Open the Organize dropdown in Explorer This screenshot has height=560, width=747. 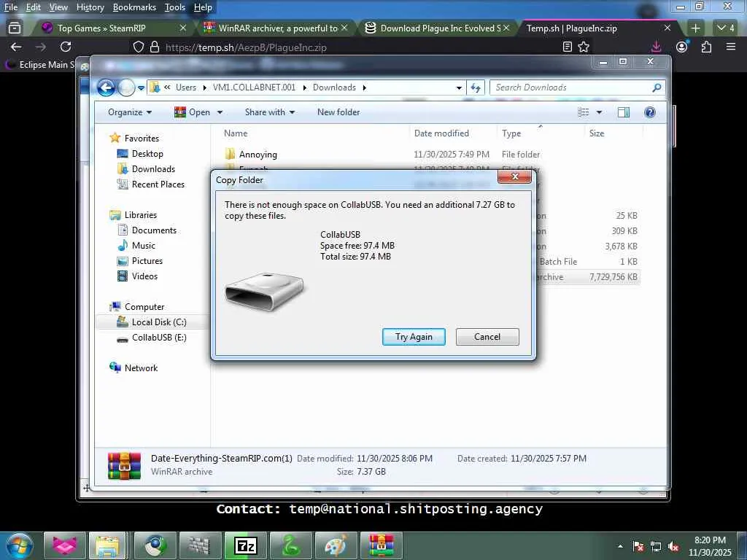tap(130, 112)
